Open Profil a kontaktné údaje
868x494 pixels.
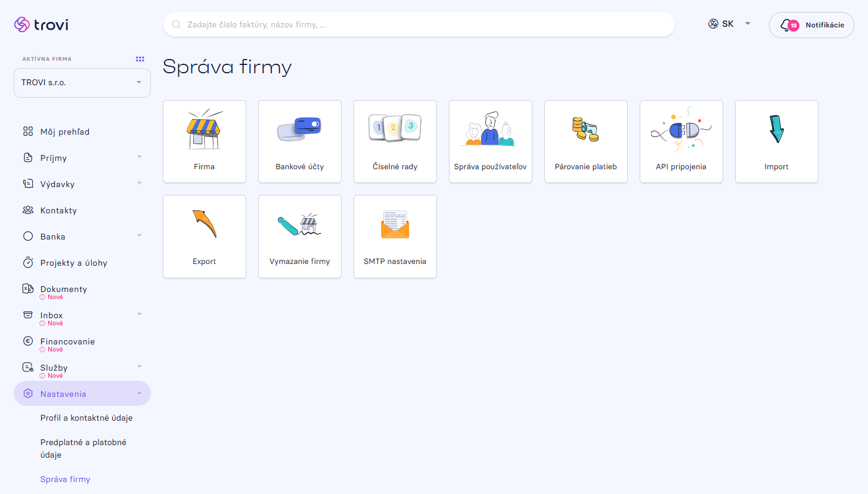point(86,418)
